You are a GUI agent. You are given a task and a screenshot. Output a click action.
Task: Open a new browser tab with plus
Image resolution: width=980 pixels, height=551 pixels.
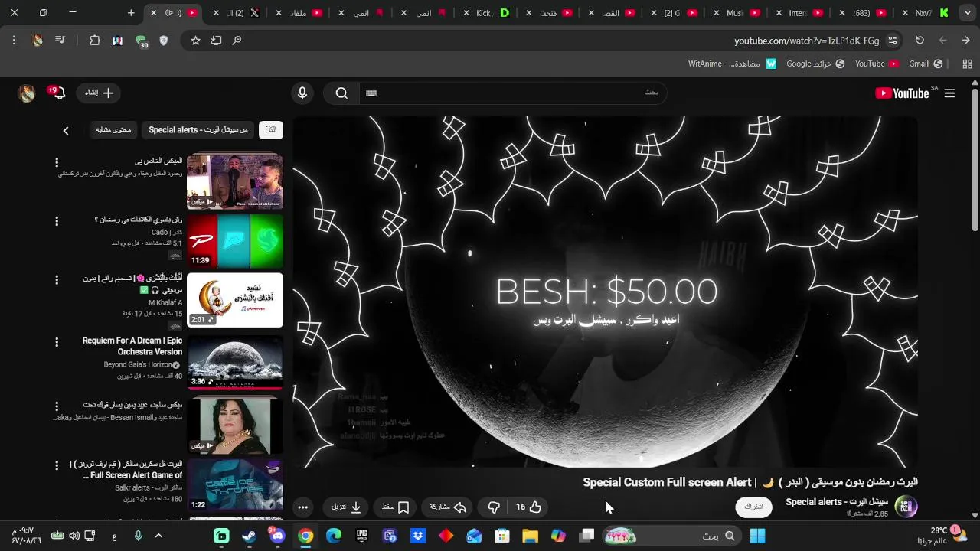click(131, 13)
